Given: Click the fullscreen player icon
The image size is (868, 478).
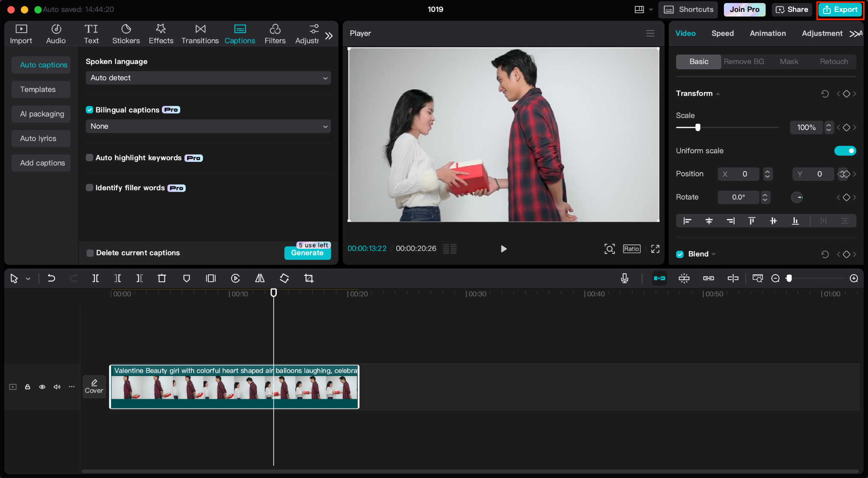Looking at the screenshot, I should [x=655, y=249].
